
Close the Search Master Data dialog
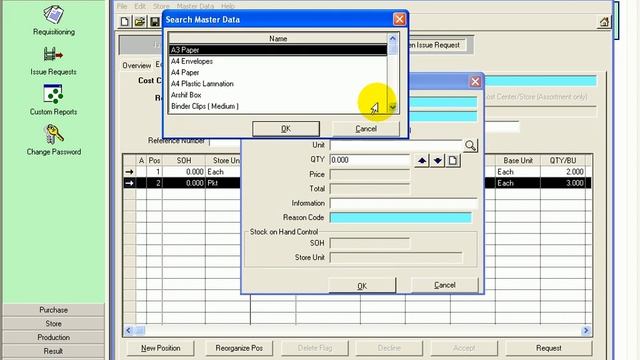(399, 19)
